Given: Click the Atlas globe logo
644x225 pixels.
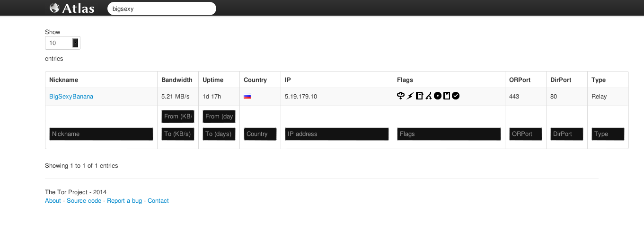Looking at the screenshot, I should (72, 8).
